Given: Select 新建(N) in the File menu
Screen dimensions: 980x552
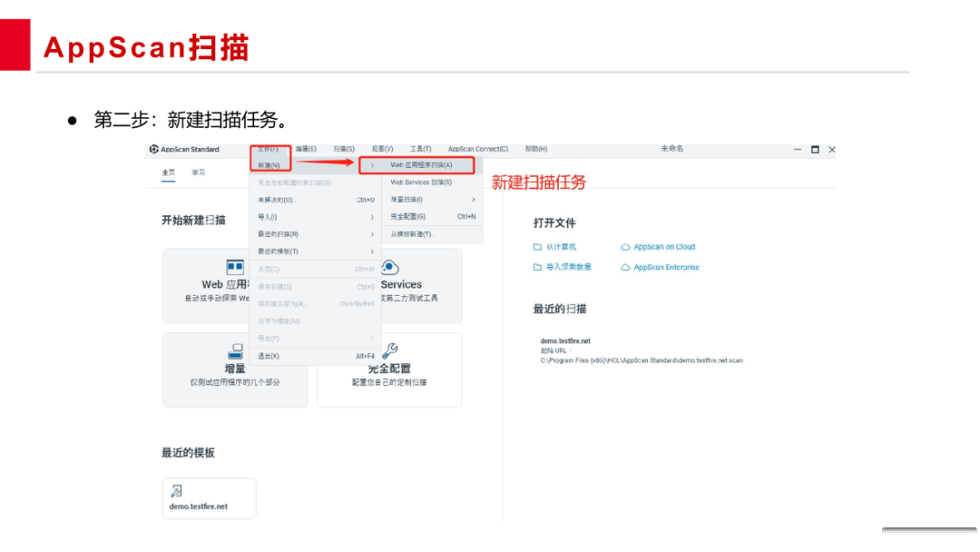Looking at the screenshot, I should coord(315,165).
